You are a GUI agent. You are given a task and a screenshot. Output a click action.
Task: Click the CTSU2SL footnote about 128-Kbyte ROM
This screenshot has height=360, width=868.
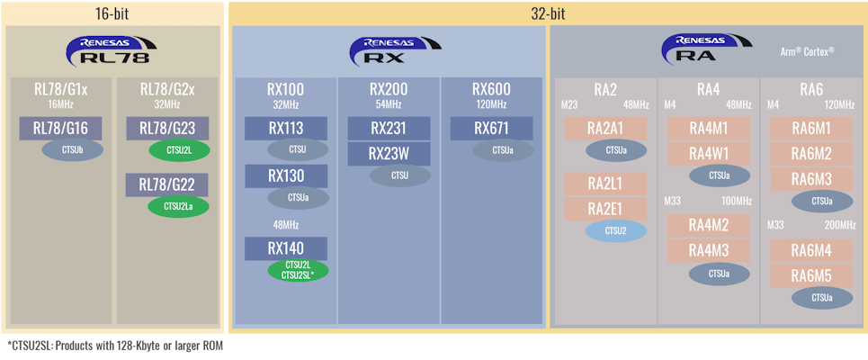[116, 346]
